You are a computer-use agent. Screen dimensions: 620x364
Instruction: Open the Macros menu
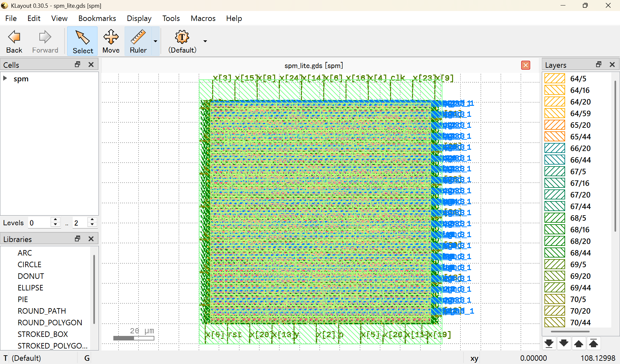(x=203, y=18)
